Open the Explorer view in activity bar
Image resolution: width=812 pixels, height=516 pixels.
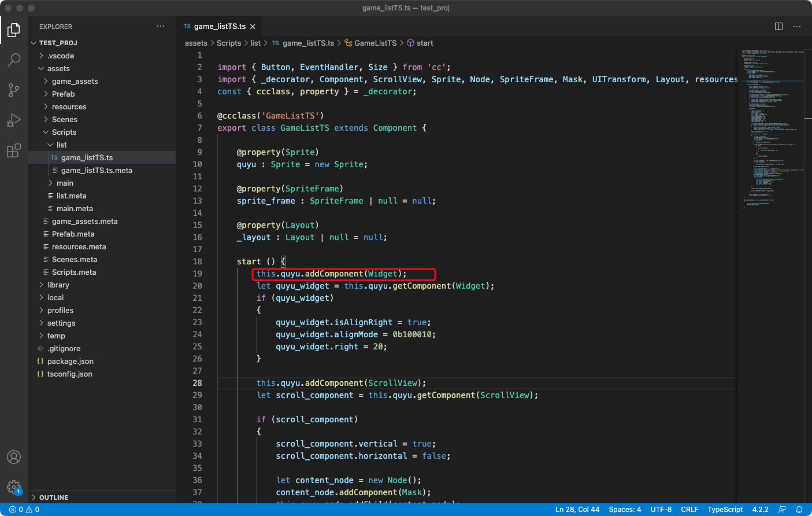14,30
